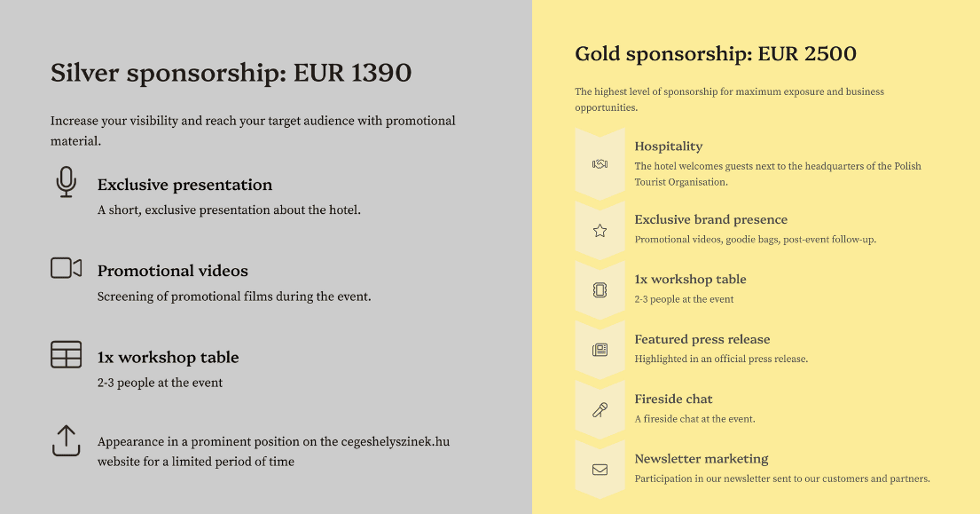Click the Promotional videos title

[172, 271]
